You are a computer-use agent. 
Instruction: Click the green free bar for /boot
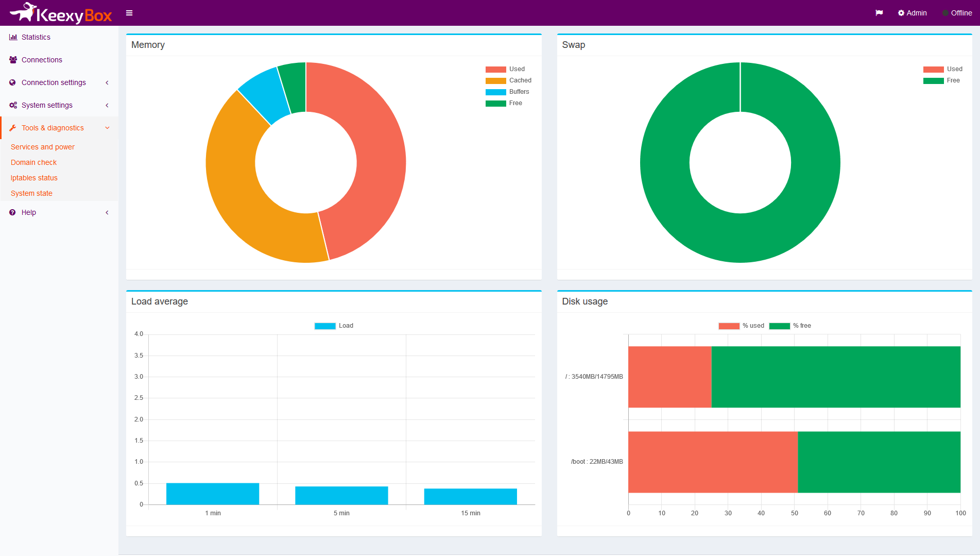click(879, 462)
